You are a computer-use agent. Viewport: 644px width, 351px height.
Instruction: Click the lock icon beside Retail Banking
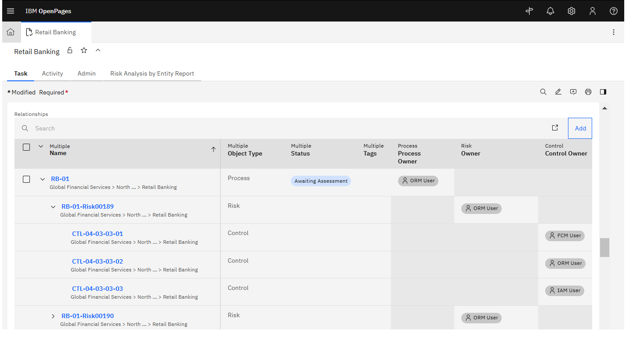click(x=70, y=51)
